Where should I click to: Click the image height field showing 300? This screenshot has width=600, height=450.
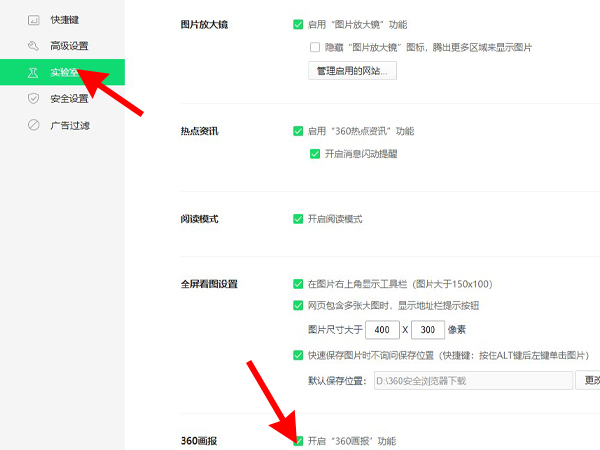point(428,330)
